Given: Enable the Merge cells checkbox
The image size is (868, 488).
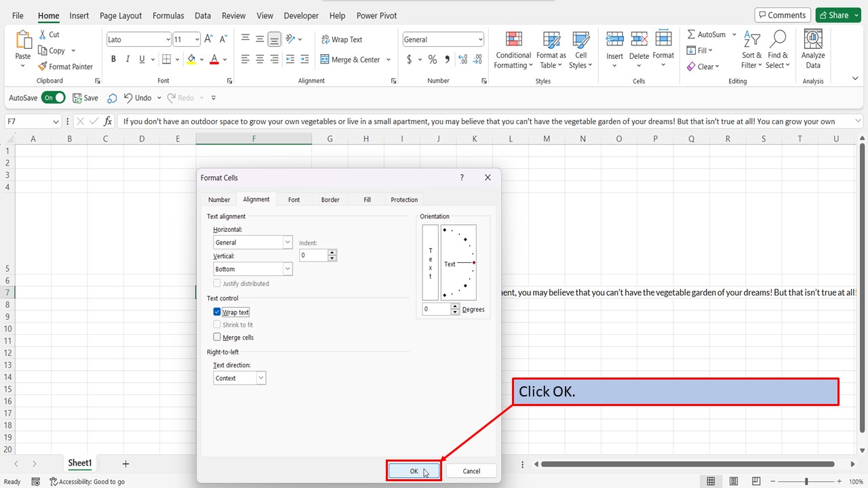Looking at the screenshot, I should pos(216,337).
